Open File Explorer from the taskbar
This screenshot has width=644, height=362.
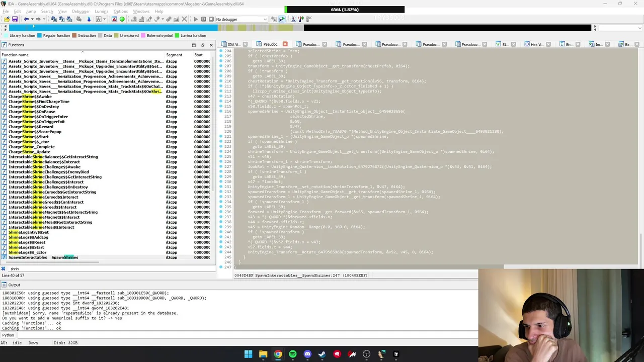coord(263,354)
